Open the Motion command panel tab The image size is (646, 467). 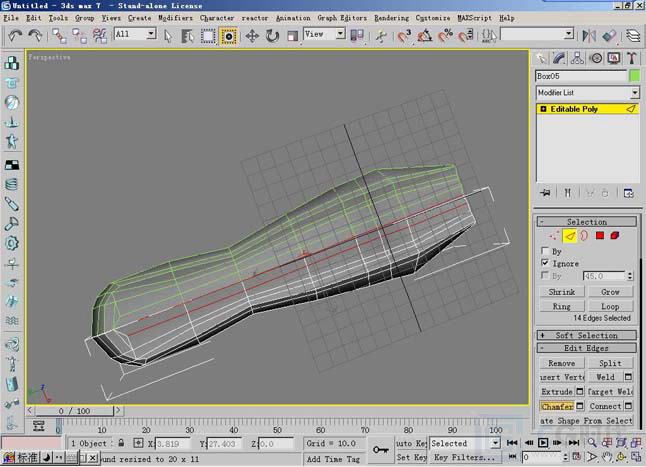click(x=596, y=58)
